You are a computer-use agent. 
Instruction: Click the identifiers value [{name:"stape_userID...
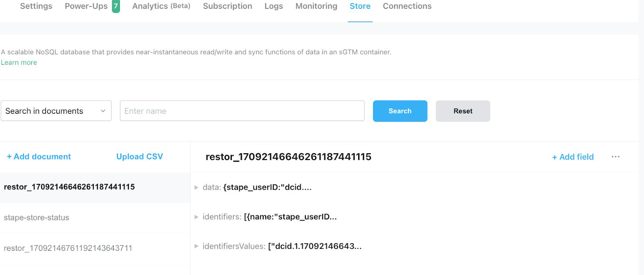tap(290, 217)
